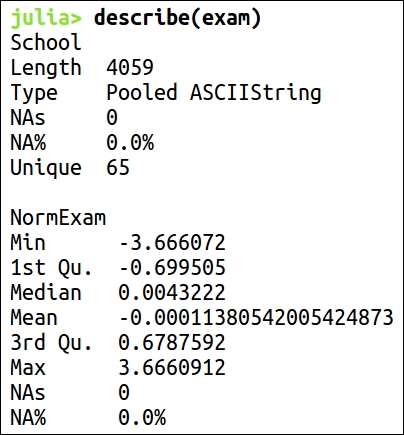This screenshot has height=435, width=404.
Task: Click the Length label
Action: pos(46,69)
